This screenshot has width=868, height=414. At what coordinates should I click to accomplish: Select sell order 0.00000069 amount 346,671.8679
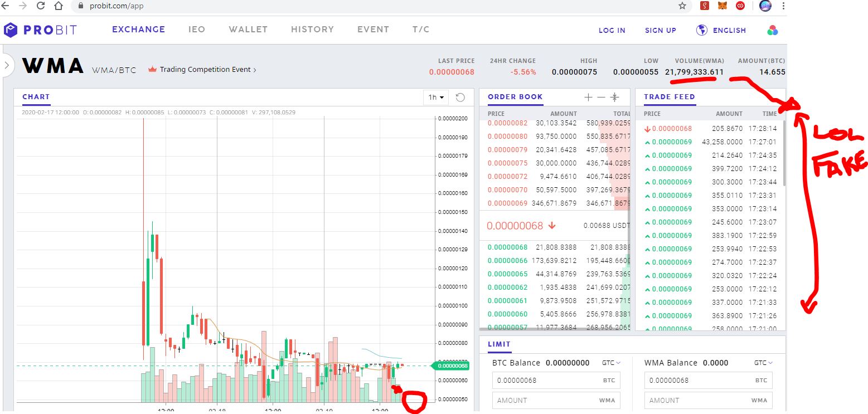coord(555,203)
